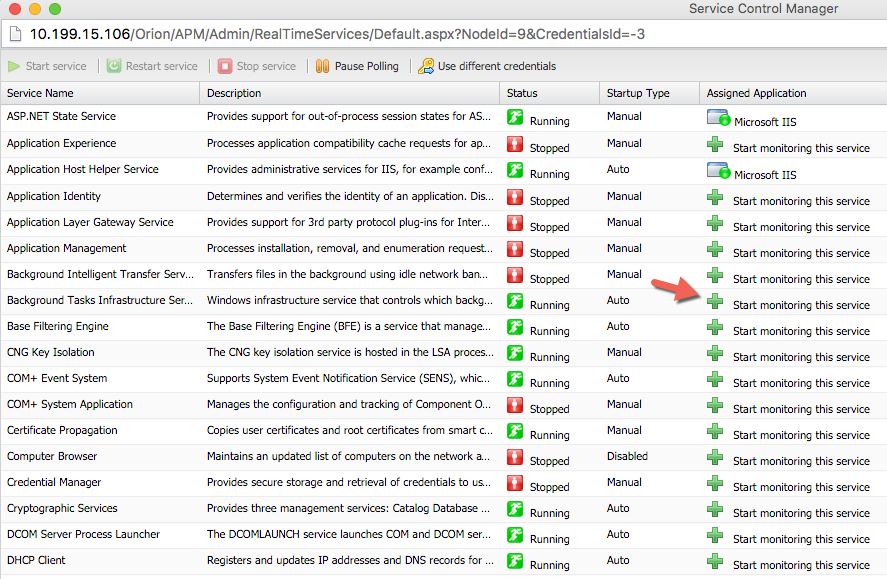Click the green plus icon for Application Experience
The height and width of the screenshot is (579, 887).
click(x=715, y=144)
